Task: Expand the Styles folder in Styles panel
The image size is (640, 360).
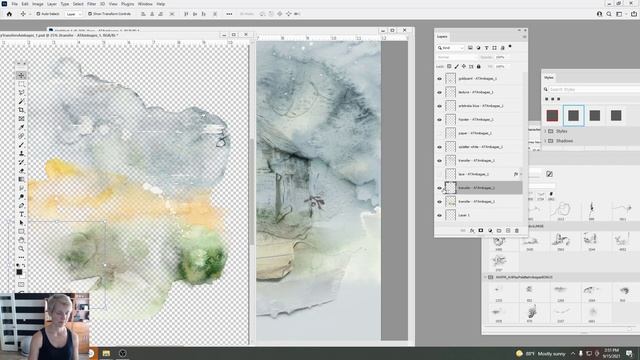Action: click(545, 131)
